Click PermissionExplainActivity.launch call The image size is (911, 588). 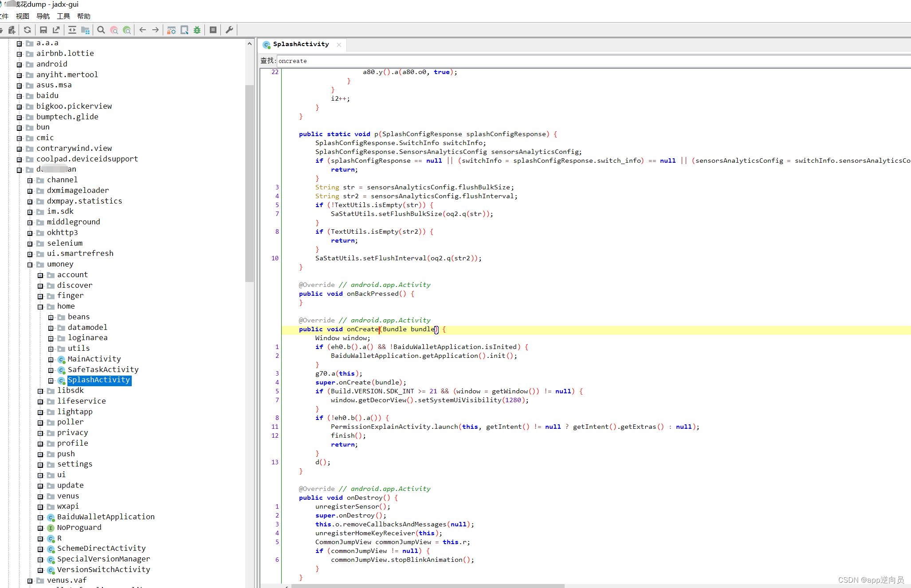pyautogui.click(x=394, y=427)
